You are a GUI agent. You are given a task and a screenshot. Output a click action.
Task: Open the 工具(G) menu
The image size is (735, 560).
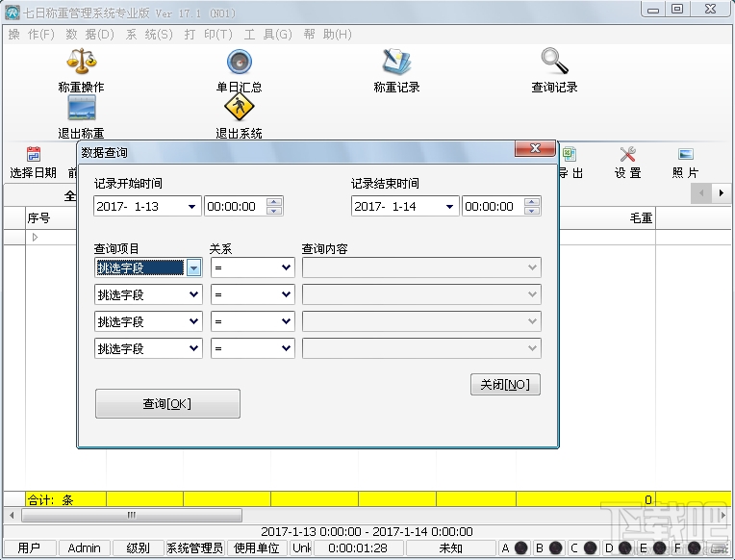(267, 35)
